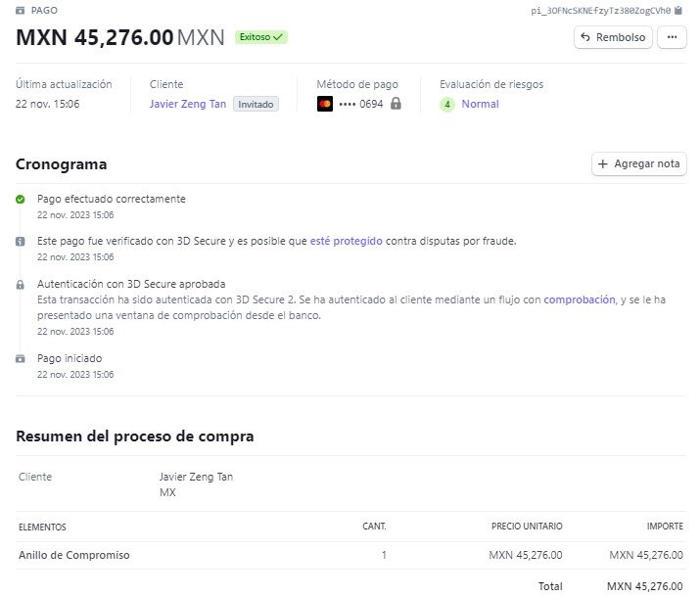Click lock icon beside Autenticación con 3D Secure

[x=21, y=284]
